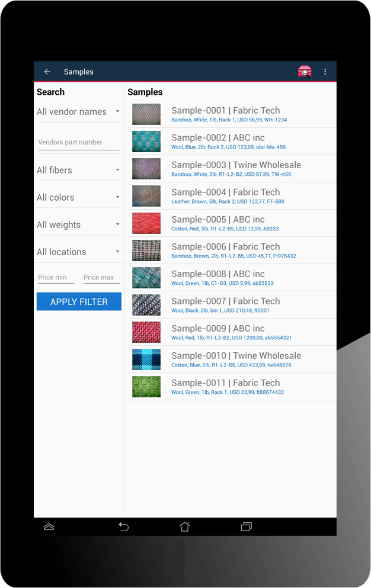Expand the All fibers dropdown
This screenshot has width=371, height=588.
click(x=79, y=171)
